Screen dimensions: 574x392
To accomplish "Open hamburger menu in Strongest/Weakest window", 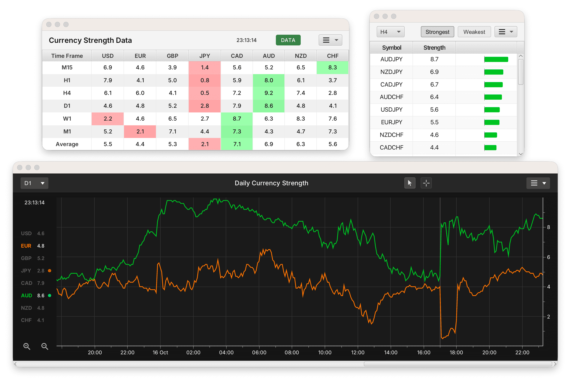I will pos(506,32).
